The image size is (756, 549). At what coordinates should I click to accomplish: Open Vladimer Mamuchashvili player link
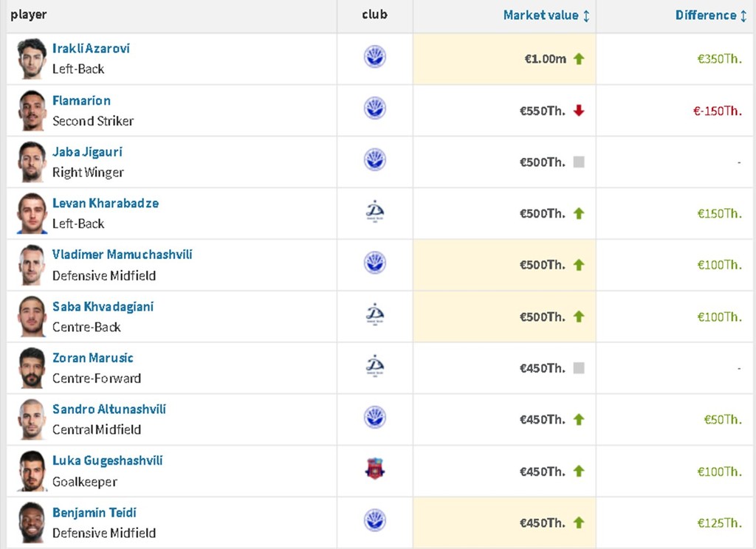[x=122, y=255]
